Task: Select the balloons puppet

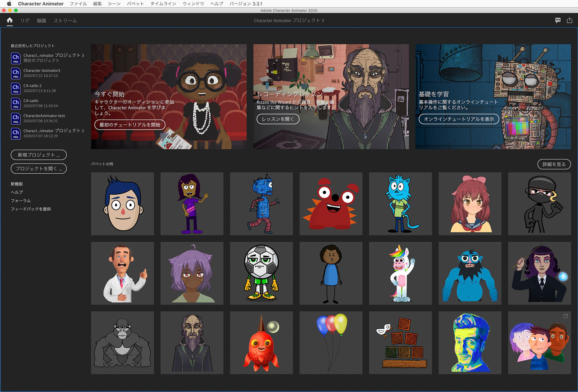Action: click(x=331, y=343)
